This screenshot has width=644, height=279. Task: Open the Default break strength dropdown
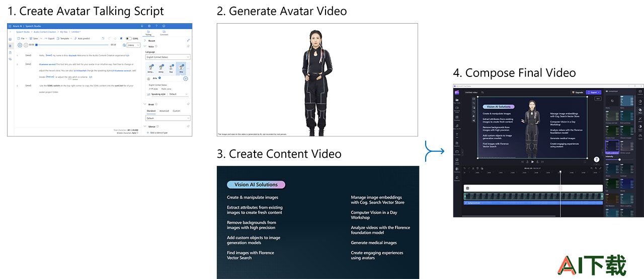pyautogui.click(x=168, y=118)
